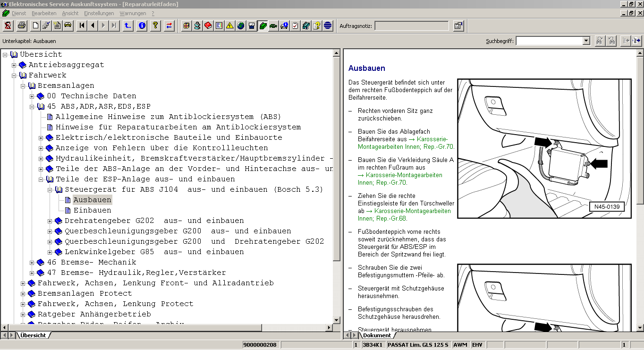
Task: Click the printer icon in the toolbar
Action: click(x=22, y=26)
